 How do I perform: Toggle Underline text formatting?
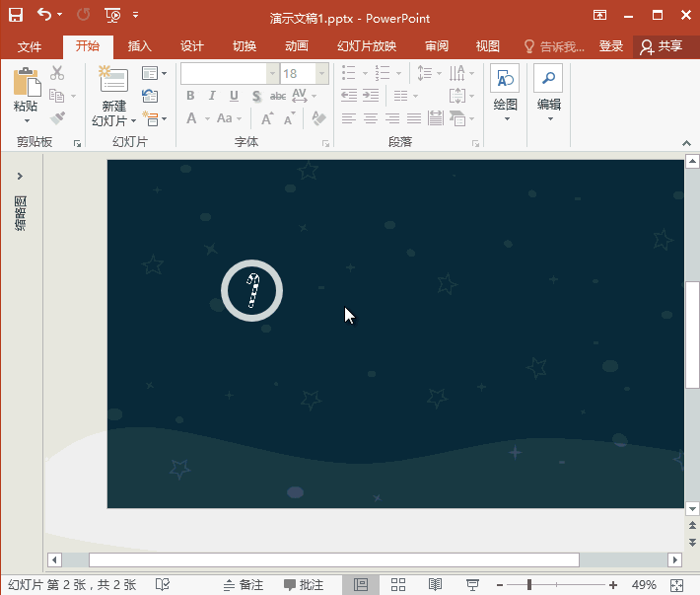pos(234,96)
